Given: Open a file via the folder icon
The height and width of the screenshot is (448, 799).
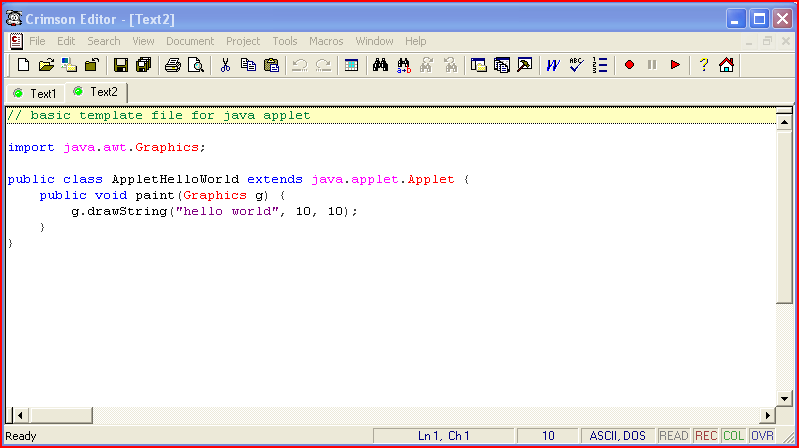Looking at the screenshot, I should [x=46, y=65].
